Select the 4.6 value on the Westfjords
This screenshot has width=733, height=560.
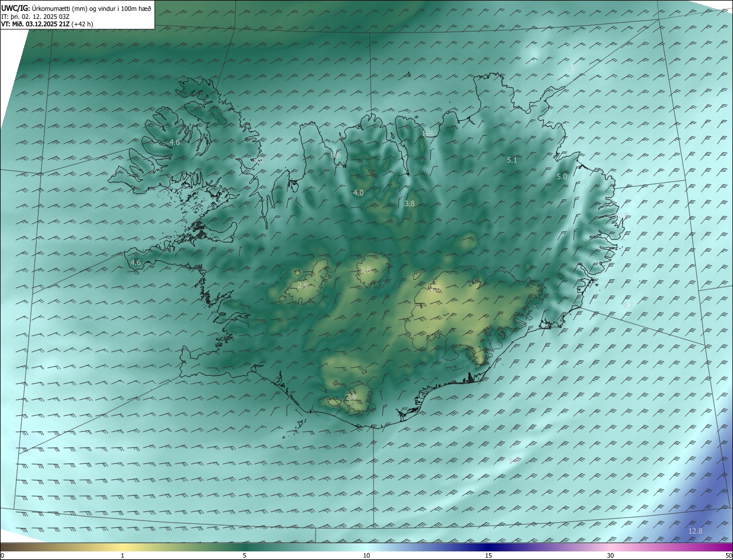click(x=175, y=142)
